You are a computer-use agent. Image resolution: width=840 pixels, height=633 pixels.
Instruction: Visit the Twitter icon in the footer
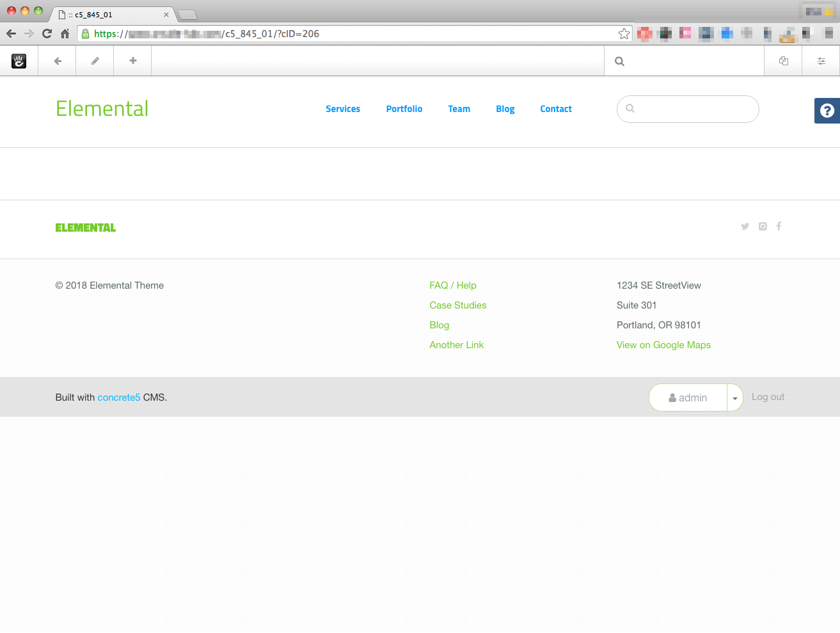[x=745, y=226]
